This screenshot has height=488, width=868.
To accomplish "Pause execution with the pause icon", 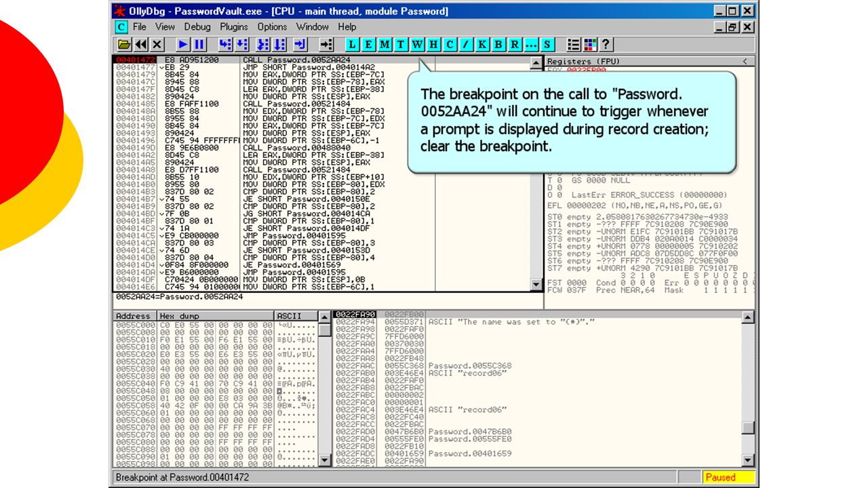I will pos(199,45).
